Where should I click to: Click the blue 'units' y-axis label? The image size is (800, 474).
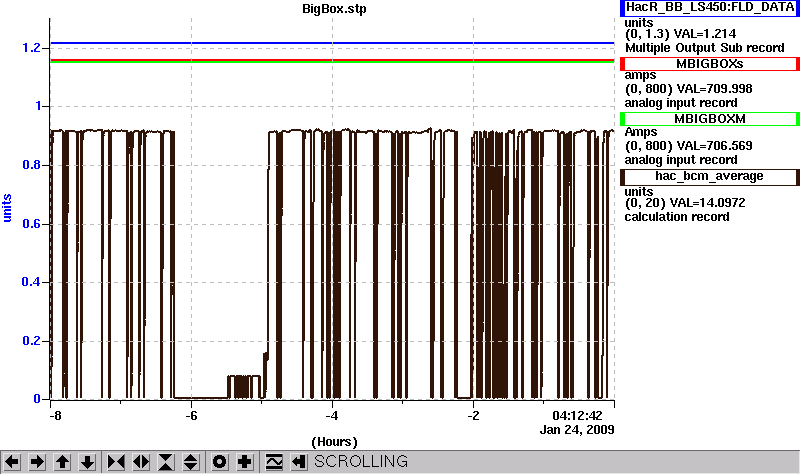point(7,208)
